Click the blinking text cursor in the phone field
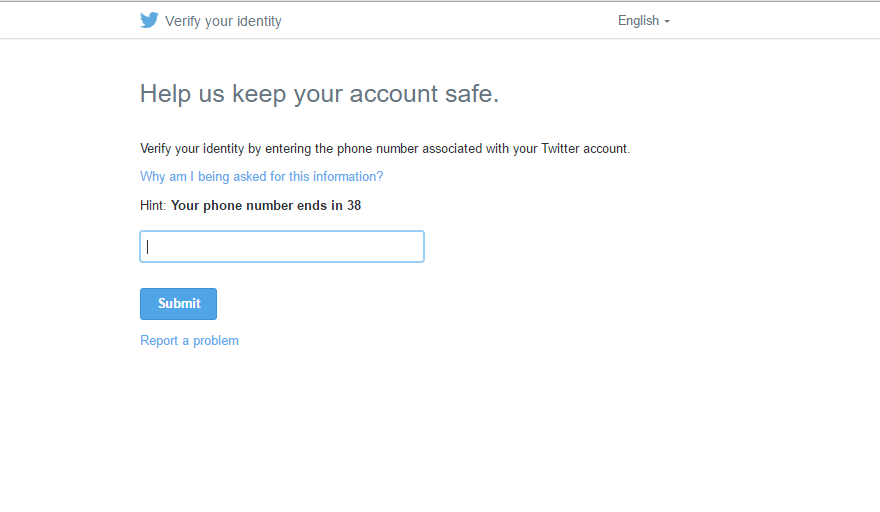 [x=148, y=246]
